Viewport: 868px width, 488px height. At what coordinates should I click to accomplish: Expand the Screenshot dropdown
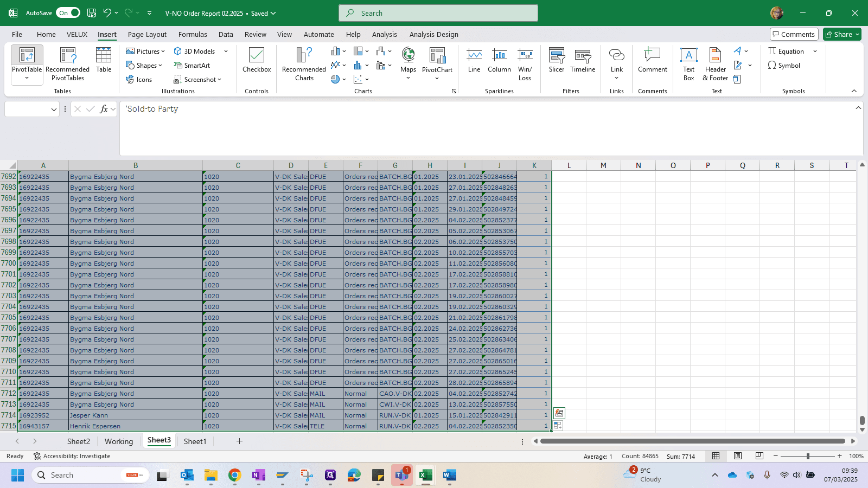197,80
